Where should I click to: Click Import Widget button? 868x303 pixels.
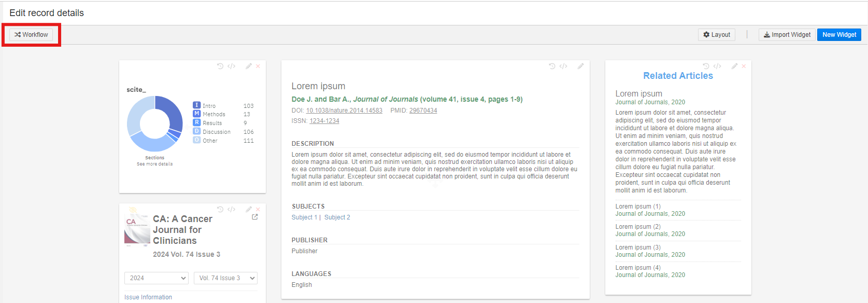[x=787, y=35]
